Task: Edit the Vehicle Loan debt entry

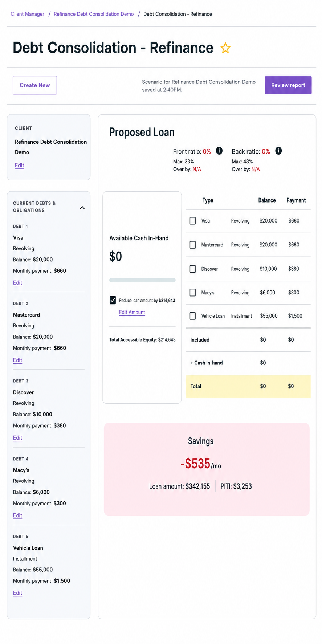Action: (x=18, y=593)
